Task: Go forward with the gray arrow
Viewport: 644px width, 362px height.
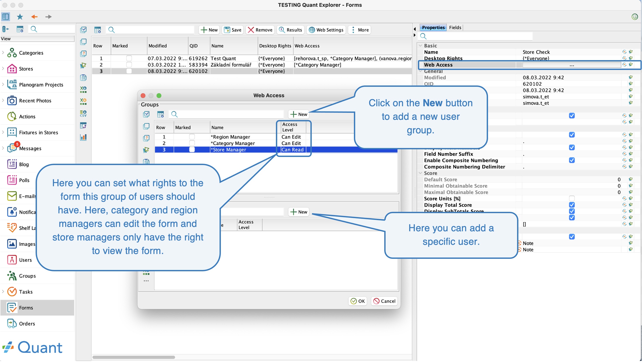Action: pos(48,17)
